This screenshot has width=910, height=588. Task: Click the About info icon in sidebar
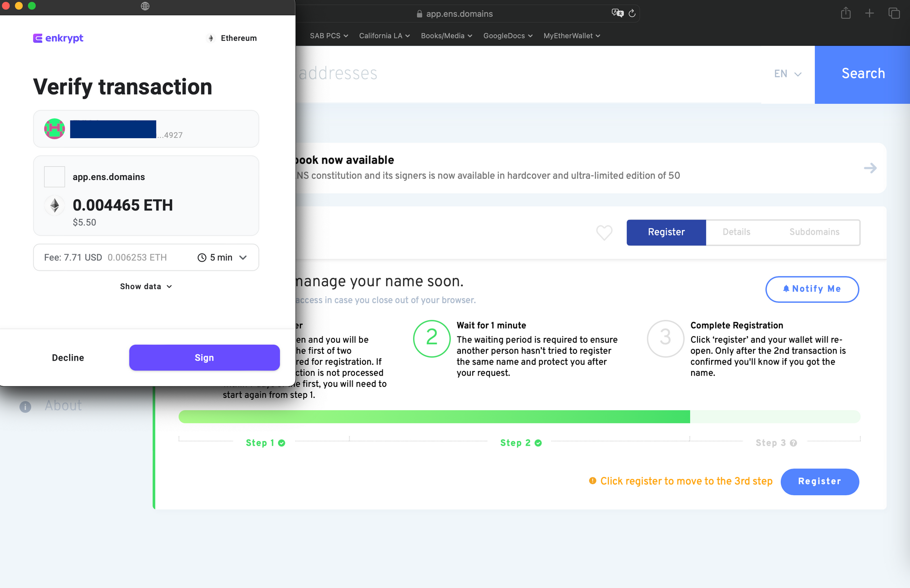tap(25, 407)
